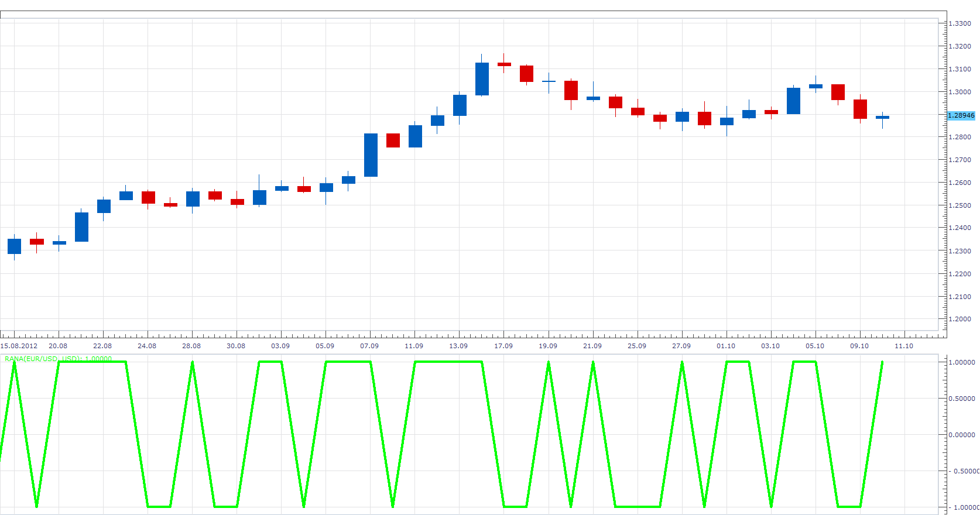
Task: Click the 17.09 date axis label
Action: [x=503, y=346]
